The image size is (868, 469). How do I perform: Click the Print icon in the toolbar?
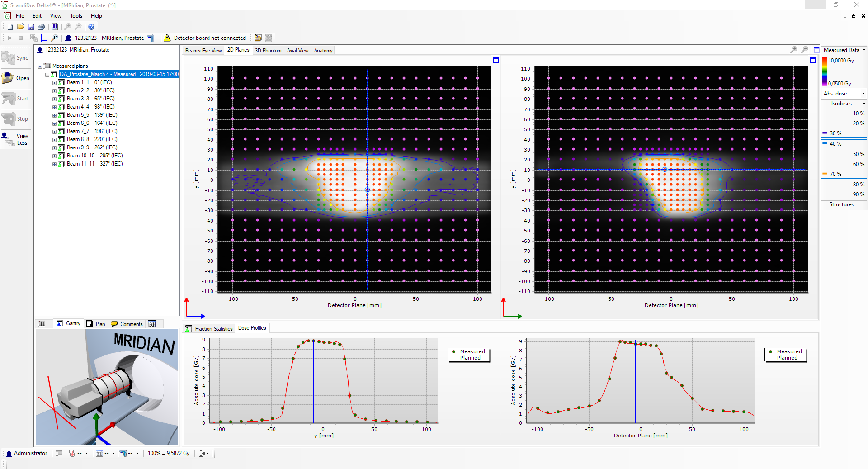42,27
